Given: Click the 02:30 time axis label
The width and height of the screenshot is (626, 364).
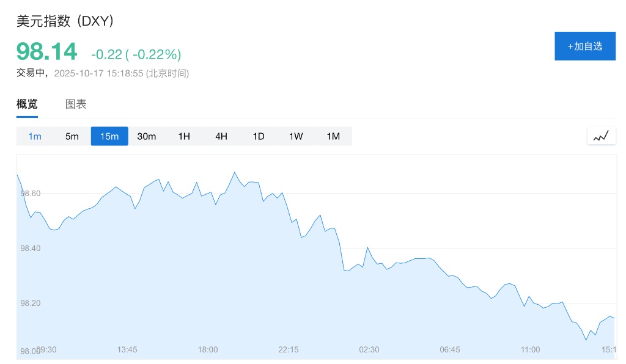Looking at the screenshot, I should tap(369, 349).
